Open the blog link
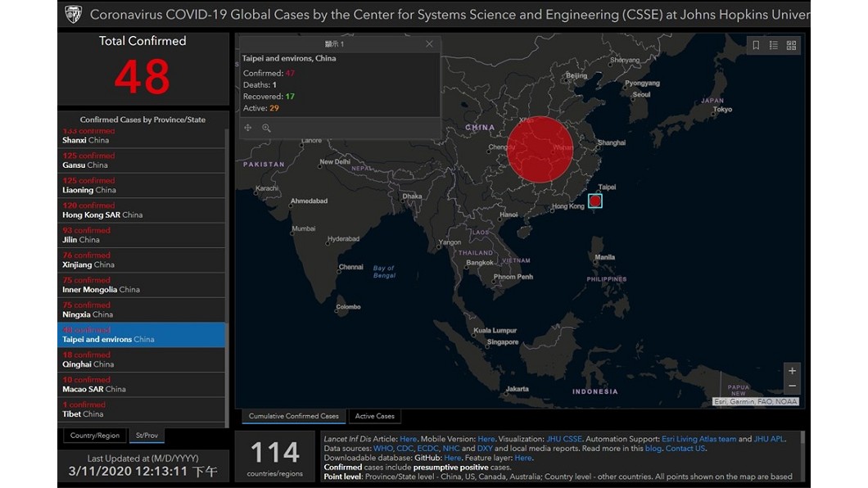The height and width of the screenshot is (488, 868). point(653,448)
